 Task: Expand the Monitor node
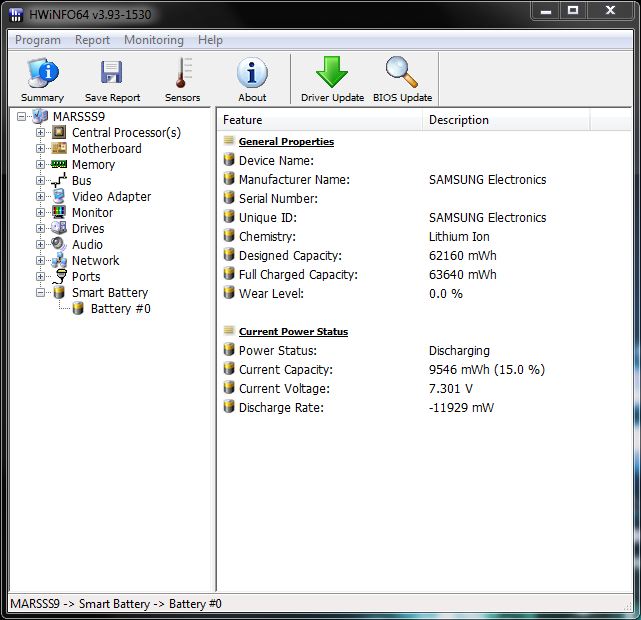(40, 213)
